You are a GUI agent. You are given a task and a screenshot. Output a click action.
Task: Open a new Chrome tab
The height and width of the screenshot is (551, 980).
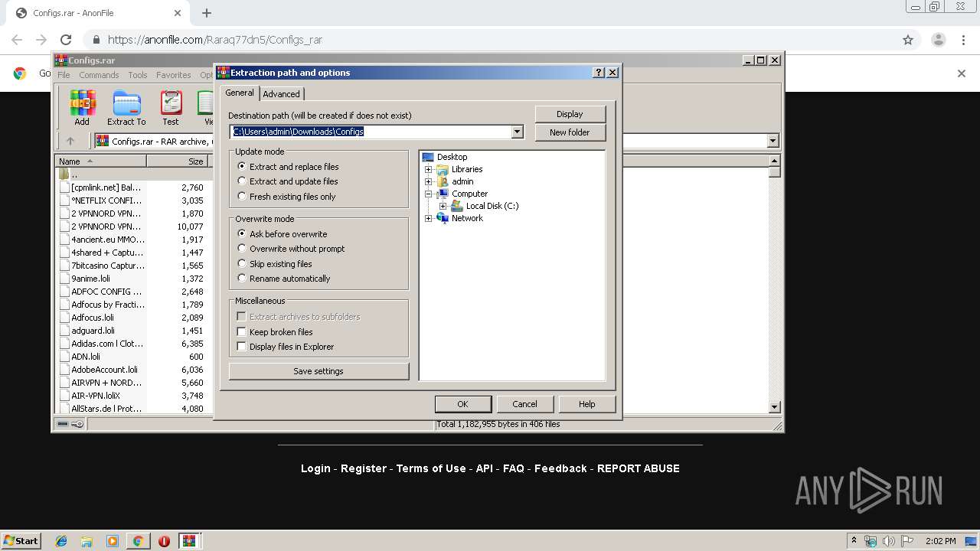tap(207, 13)
